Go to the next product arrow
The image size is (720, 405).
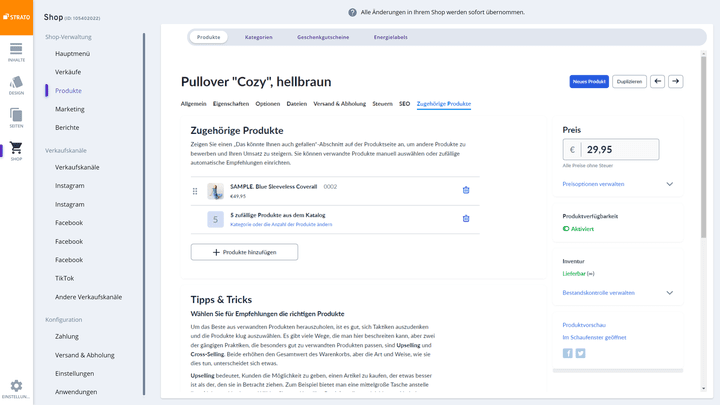click(676, 81)
